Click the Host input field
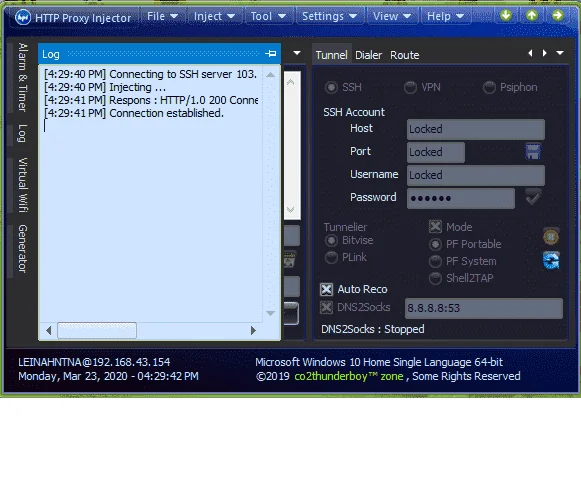The height and width of the screenshot is (485, 581). click(476, 129)
